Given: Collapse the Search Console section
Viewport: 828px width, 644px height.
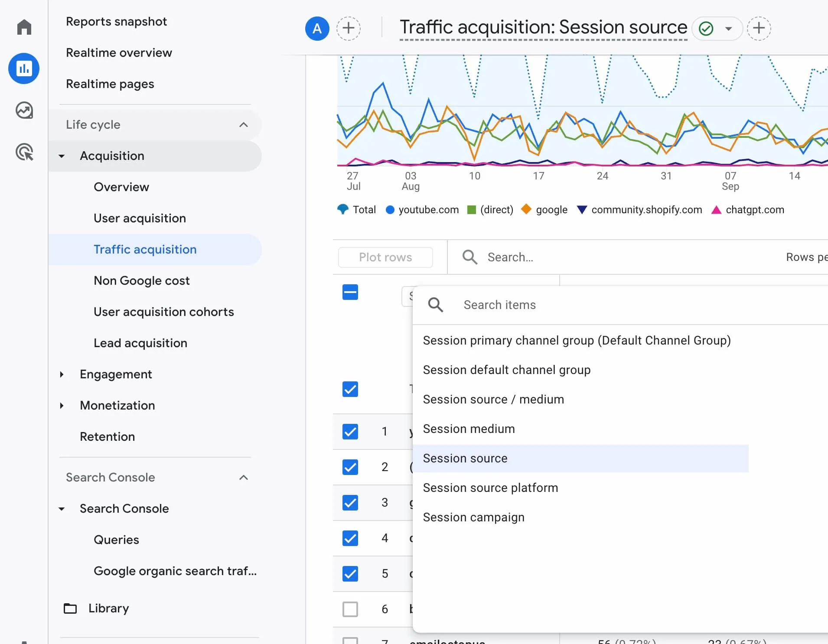Looking at the screenshot, I should [x=243, y=477].
